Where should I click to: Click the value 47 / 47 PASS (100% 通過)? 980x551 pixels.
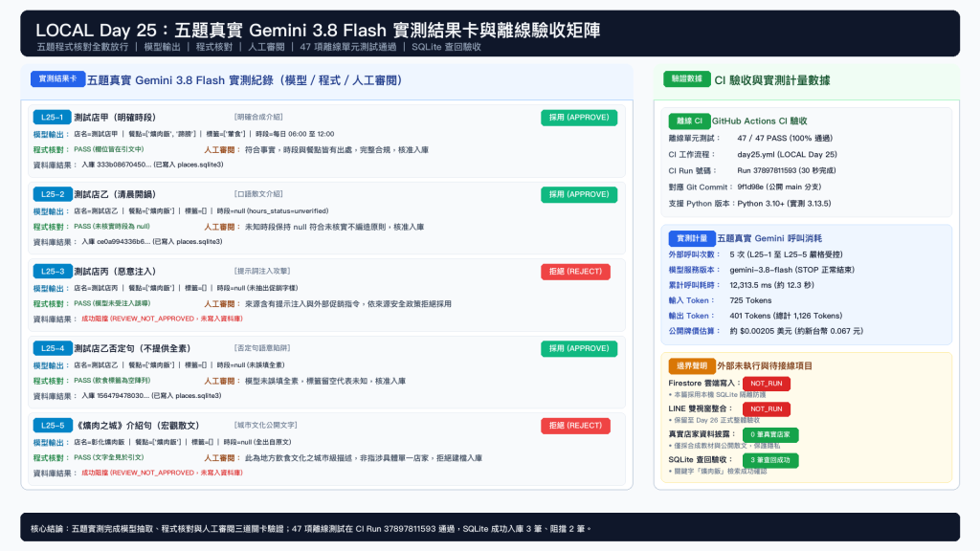pyautogui.click(x=785, y=138)
